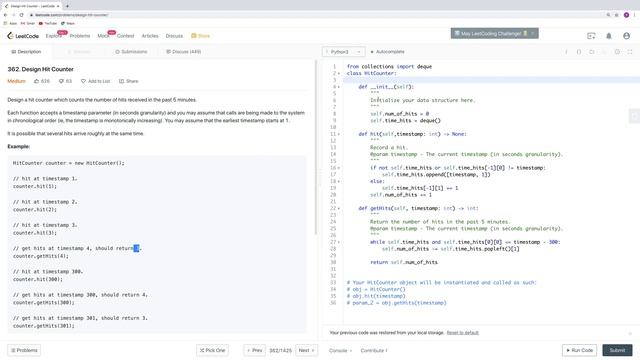The image size is (640, 360).
Task: Click the 362. Design Hit Counter title
Action: [40, 69]
